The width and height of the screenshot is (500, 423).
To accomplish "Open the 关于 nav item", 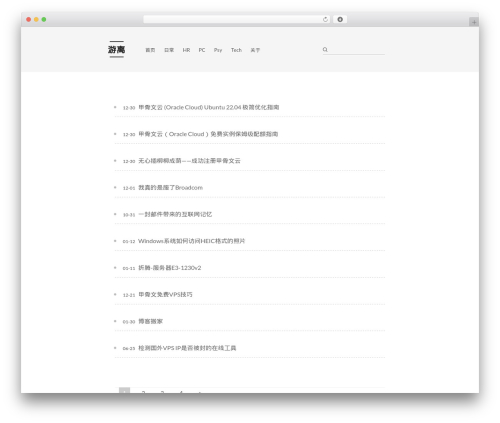I will pos(255,50).
